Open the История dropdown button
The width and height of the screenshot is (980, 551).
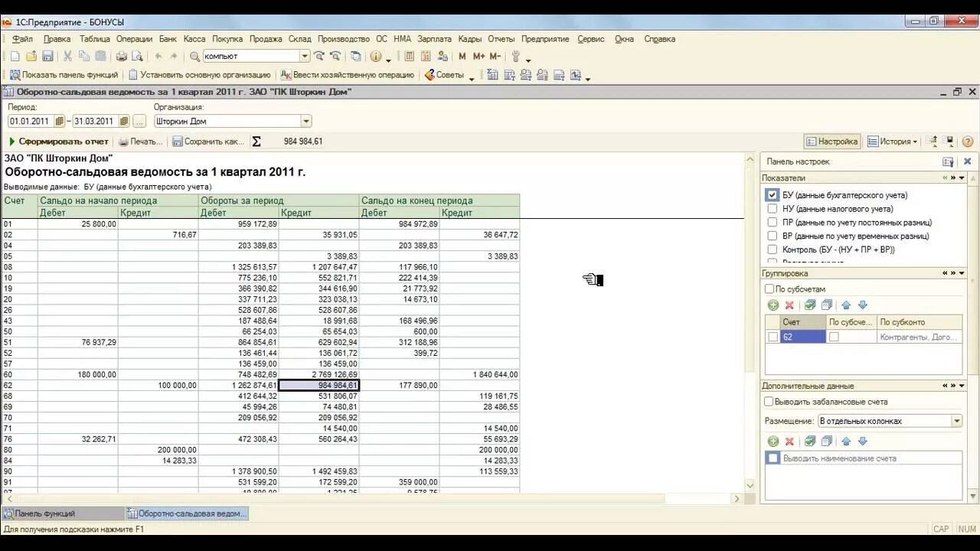click(892, 142)
